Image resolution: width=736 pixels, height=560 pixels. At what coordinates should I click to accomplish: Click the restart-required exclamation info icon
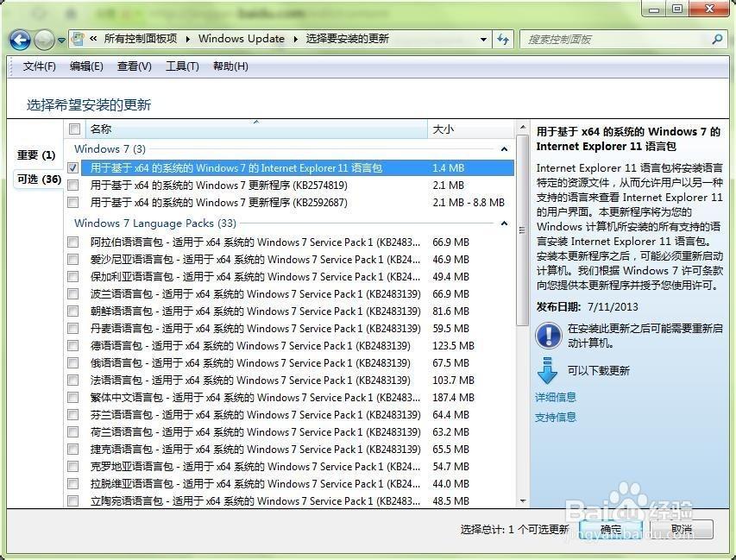click(x=548, y=335)
